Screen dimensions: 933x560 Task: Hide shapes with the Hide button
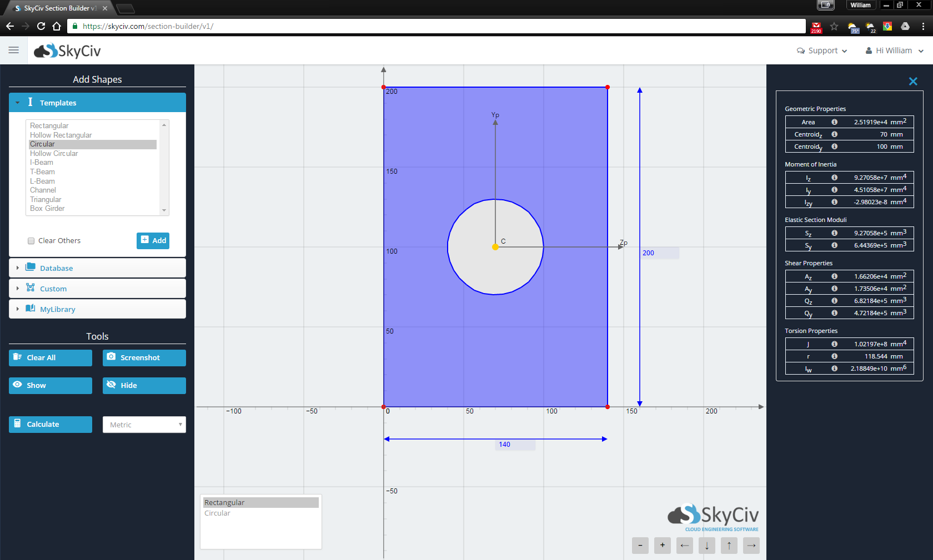pyautogui.click(x=144, y=386)
